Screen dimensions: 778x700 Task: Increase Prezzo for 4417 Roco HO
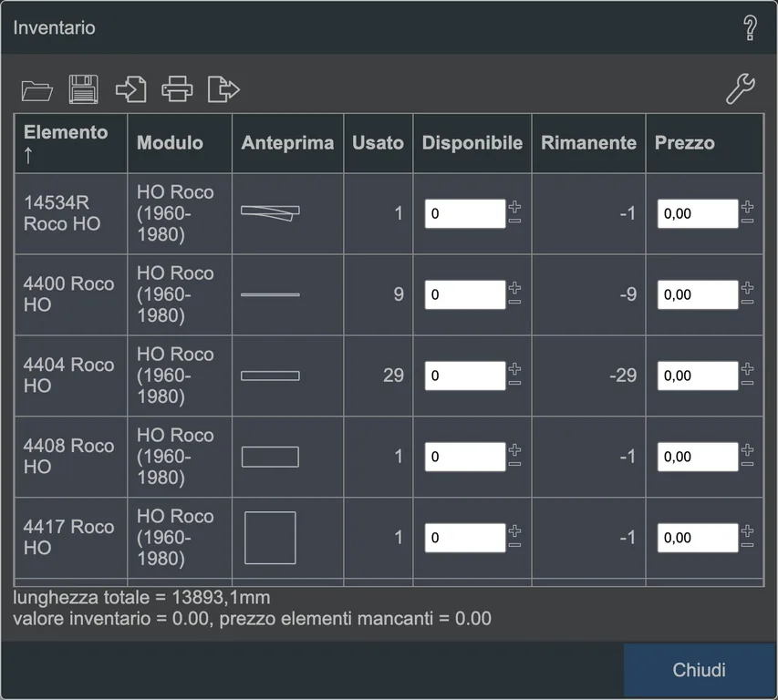point(747,530)
